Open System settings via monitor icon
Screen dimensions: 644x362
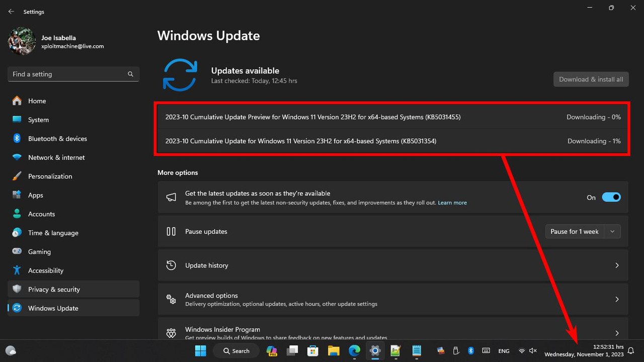pyautogui.click(x=17, y=120)
